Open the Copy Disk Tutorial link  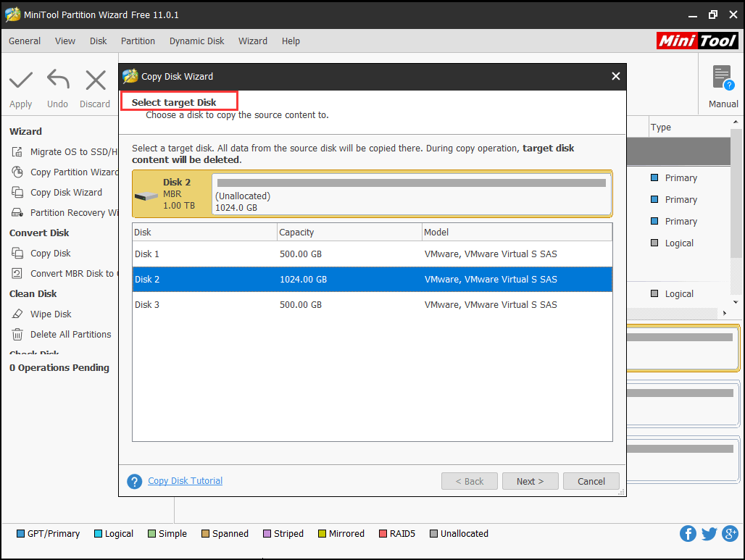click(x=186, y=481)
